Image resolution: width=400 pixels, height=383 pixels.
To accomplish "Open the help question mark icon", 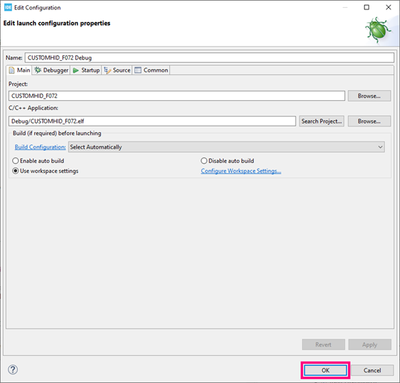I will pyautogui.click(x=13, y=369).
